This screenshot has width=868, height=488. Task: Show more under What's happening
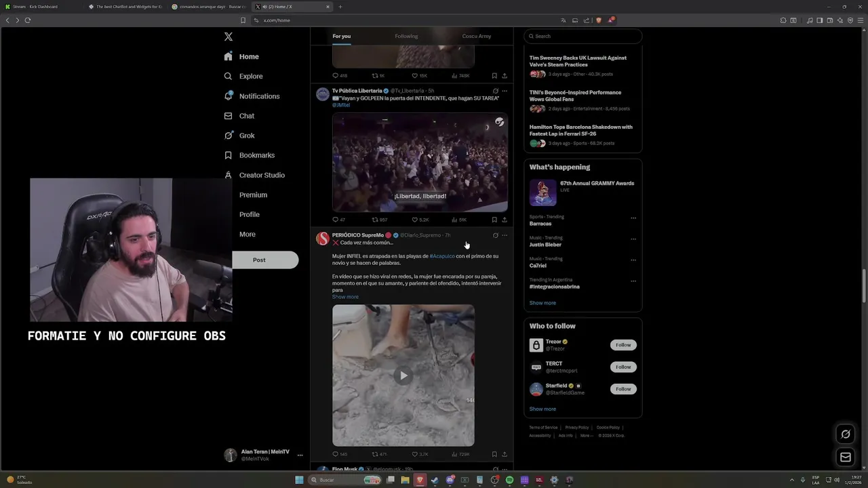[542, 303]
